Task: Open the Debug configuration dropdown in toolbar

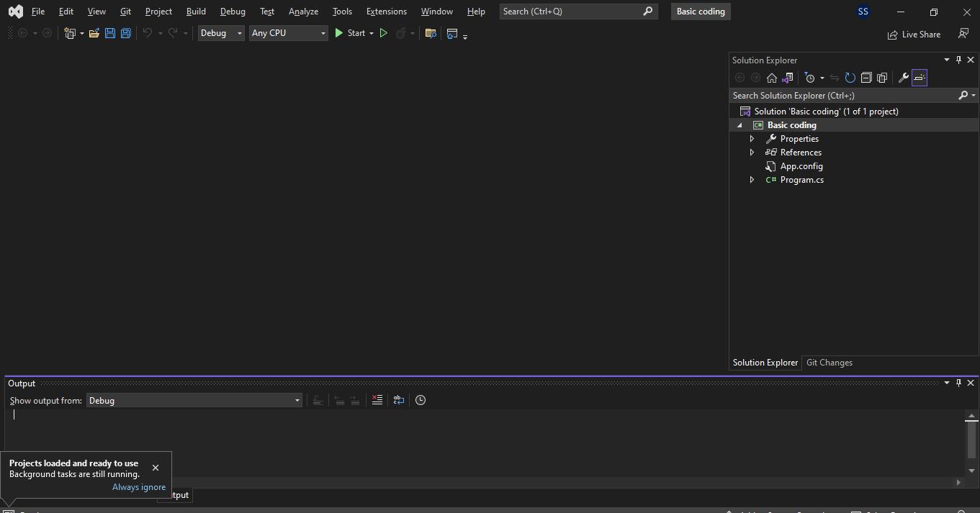Action: pos(221,33)
